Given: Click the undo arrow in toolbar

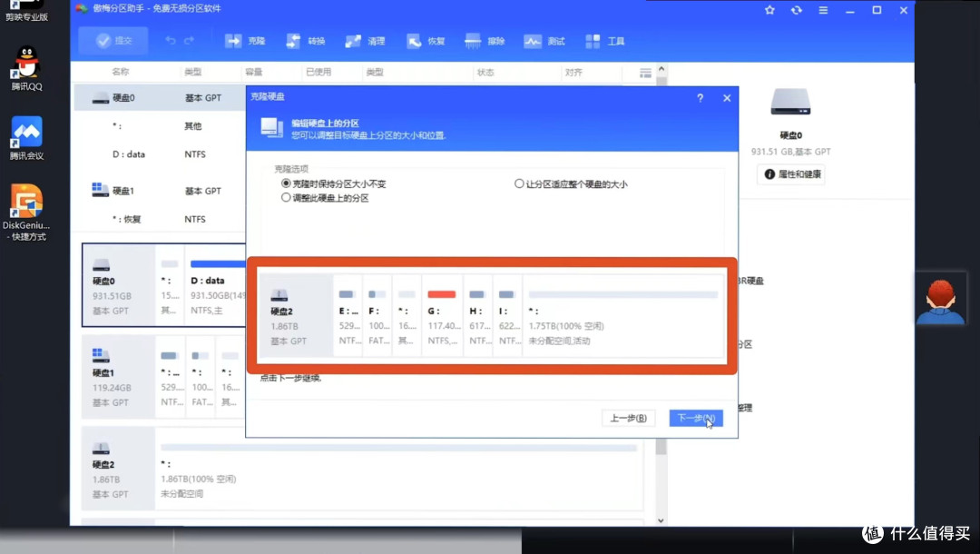Looking at the screenshot, I should [x=170, y=41].
